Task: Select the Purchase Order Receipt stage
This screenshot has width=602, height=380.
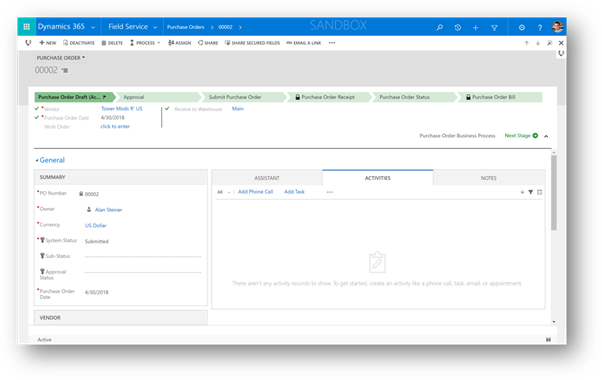Action: click(x=329, y=97)
